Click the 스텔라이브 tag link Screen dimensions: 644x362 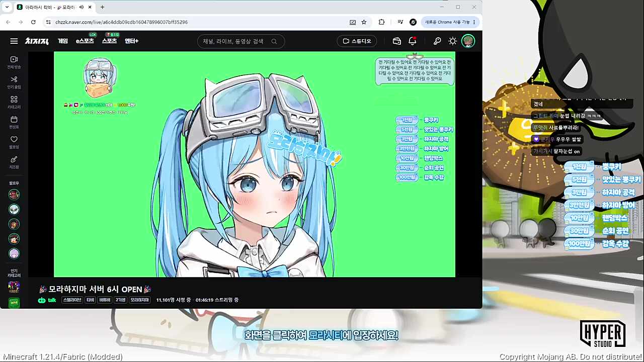click(72, 300)
